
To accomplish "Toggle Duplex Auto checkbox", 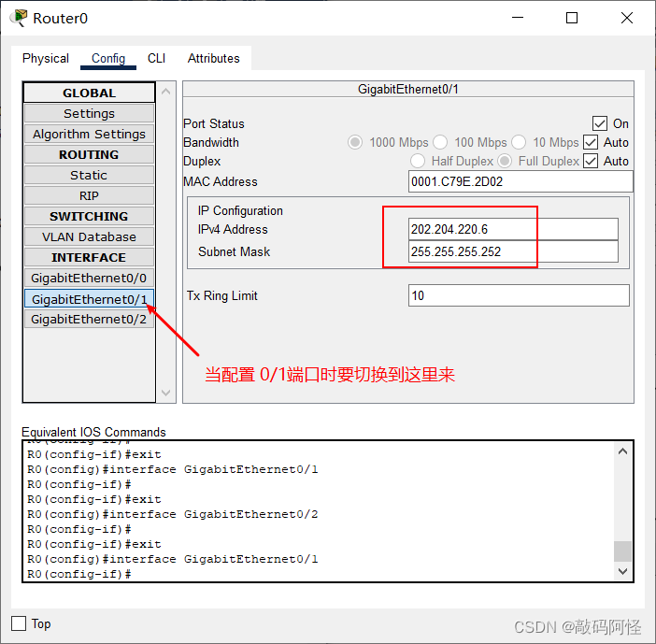I will [x=591, y=161].
